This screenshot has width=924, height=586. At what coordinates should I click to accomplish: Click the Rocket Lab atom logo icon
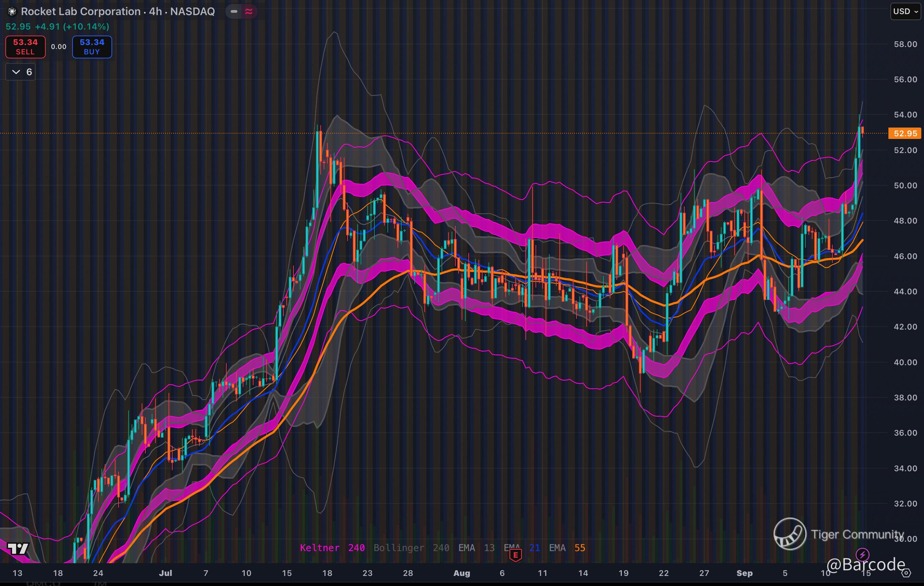12,11
